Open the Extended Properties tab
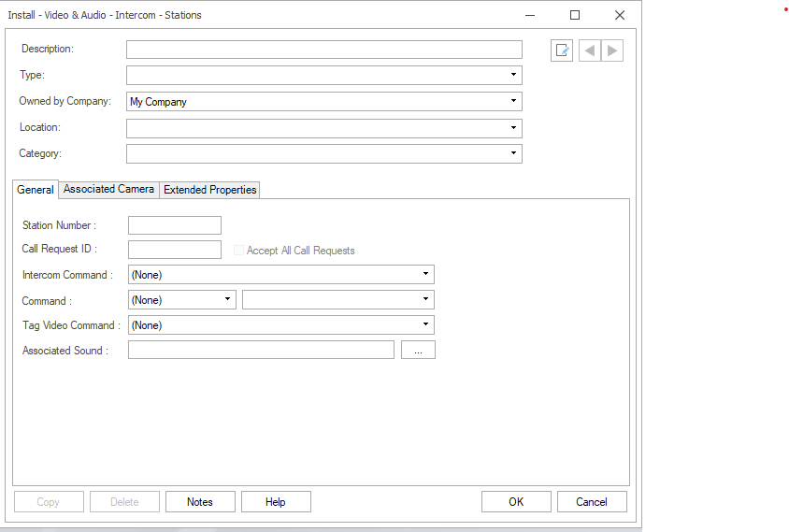Screen dimensions: 789x532 point(209,190)
